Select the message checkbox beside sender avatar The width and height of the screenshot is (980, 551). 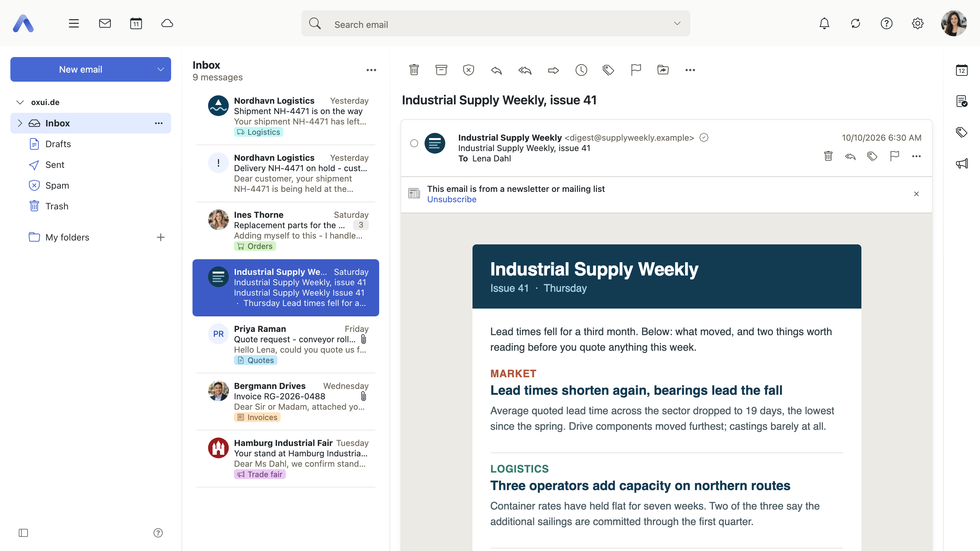[x=414, y=144]
